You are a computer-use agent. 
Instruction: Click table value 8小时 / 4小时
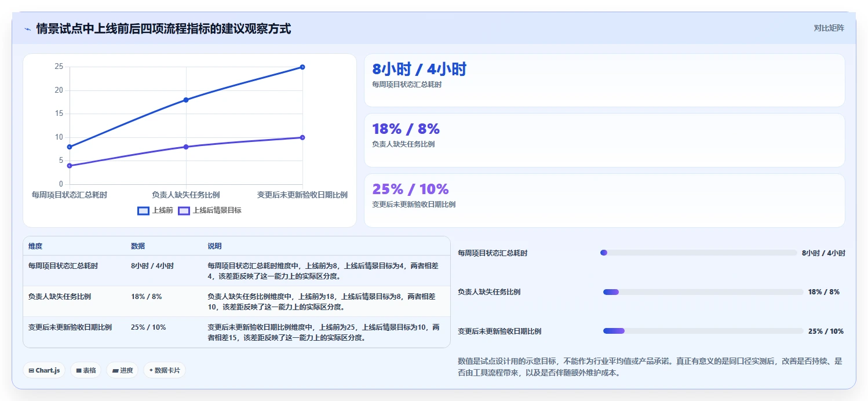coord(152,266)
